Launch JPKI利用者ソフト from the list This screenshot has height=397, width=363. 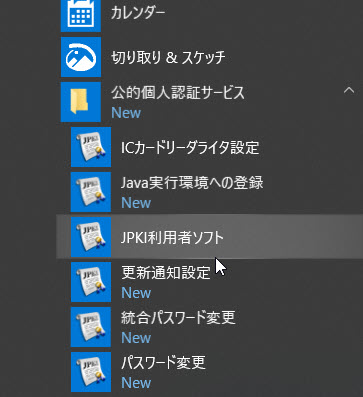pos(209,237)
